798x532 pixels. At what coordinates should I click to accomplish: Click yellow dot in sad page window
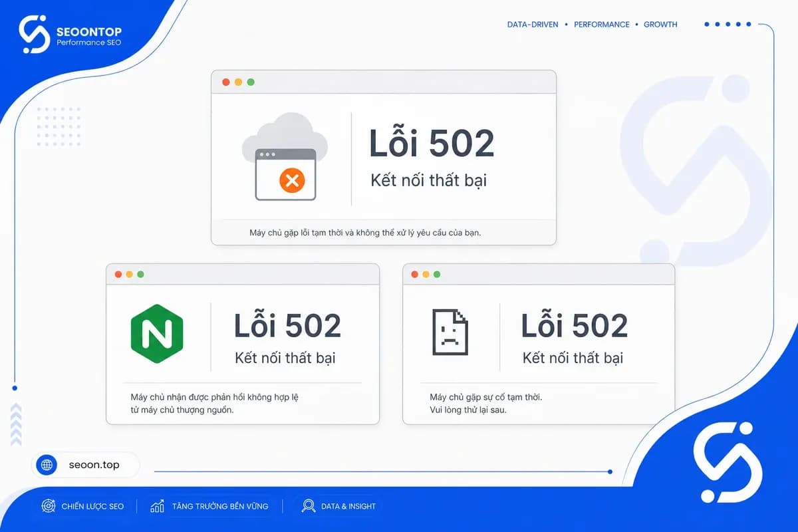point(426,274)
